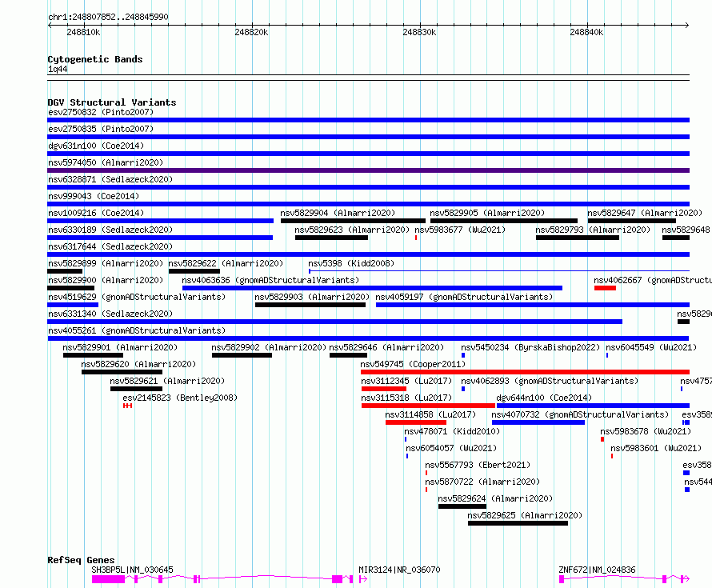Click the nsv6317644 (Sedlazeck2020) label
This screenshot has width=712, height=588.
coord(110,246)
